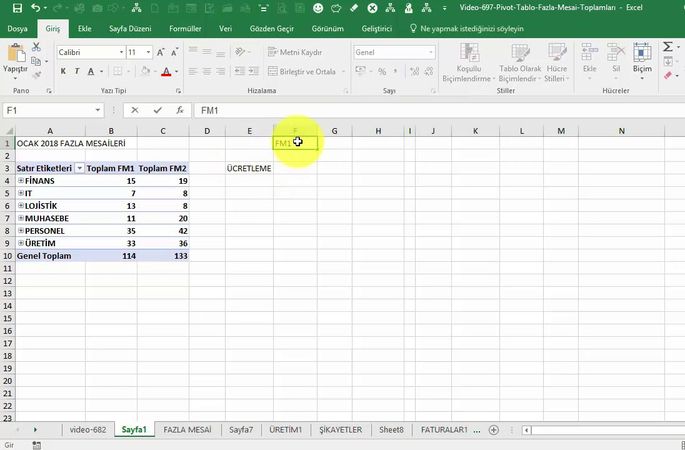Image resolution: width=685 pixels, height=450 pixels.
Task: Toggle Underline (A) formatting
Action: [91, 71]
